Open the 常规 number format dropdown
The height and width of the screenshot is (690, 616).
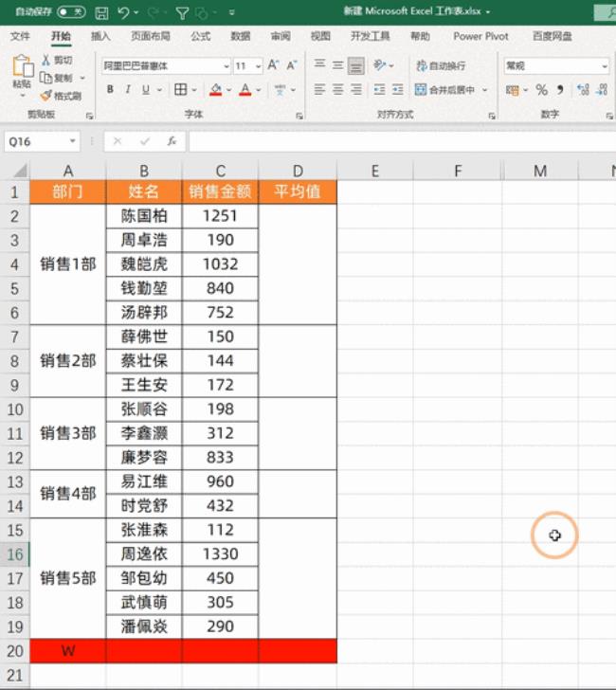[605, 66]
